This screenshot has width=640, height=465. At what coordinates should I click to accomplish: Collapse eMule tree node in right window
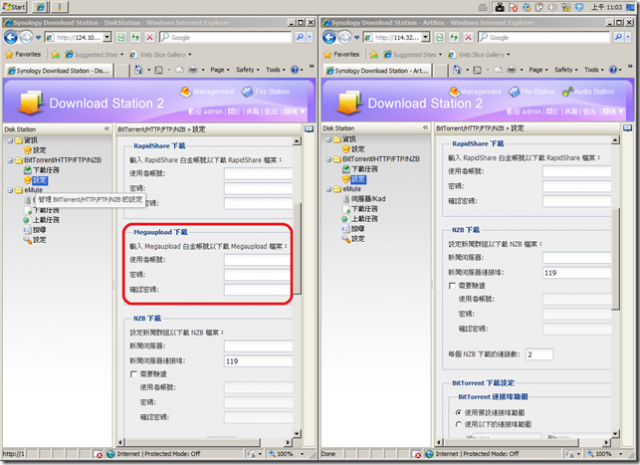[329, 189]
